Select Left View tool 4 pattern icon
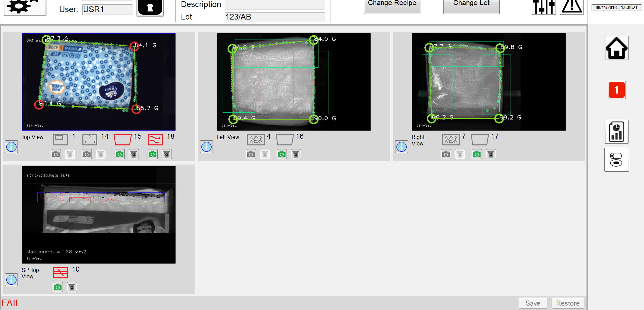Viewport: 644px width, 310px height. (x=256, y=139)
